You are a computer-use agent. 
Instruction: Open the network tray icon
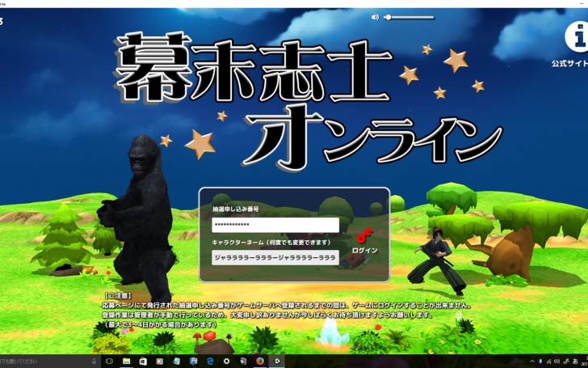click(549, 362)
